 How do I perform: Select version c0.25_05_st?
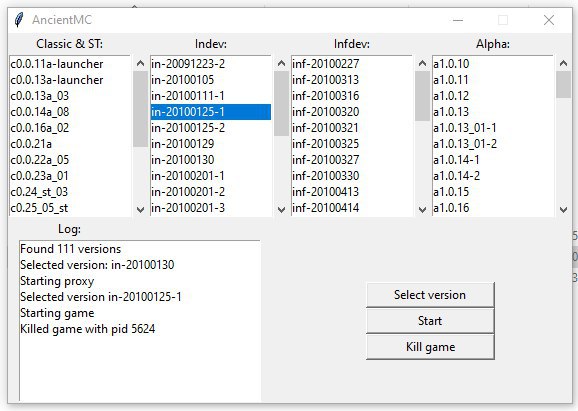click(70, 208)
